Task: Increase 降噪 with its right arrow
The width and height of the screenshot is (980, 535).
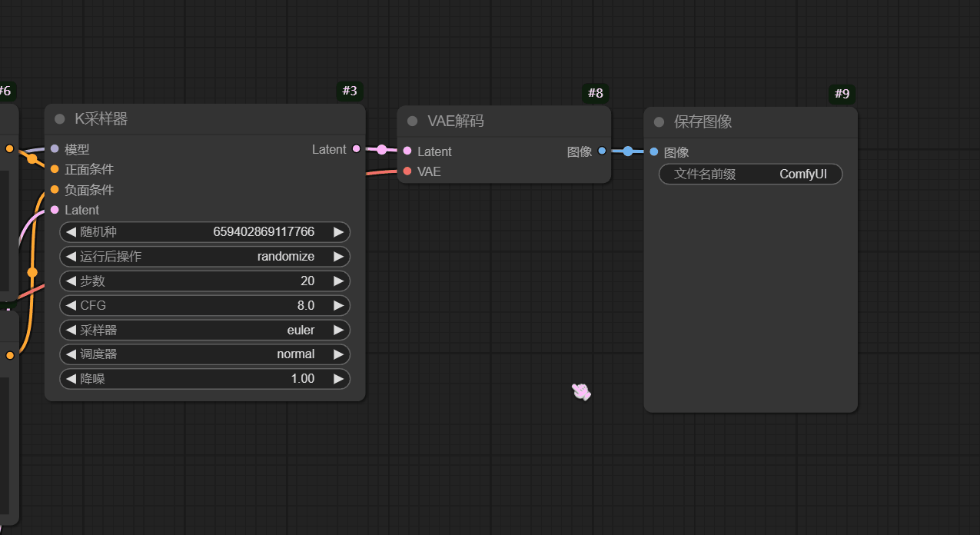Action: coord(338,379)
